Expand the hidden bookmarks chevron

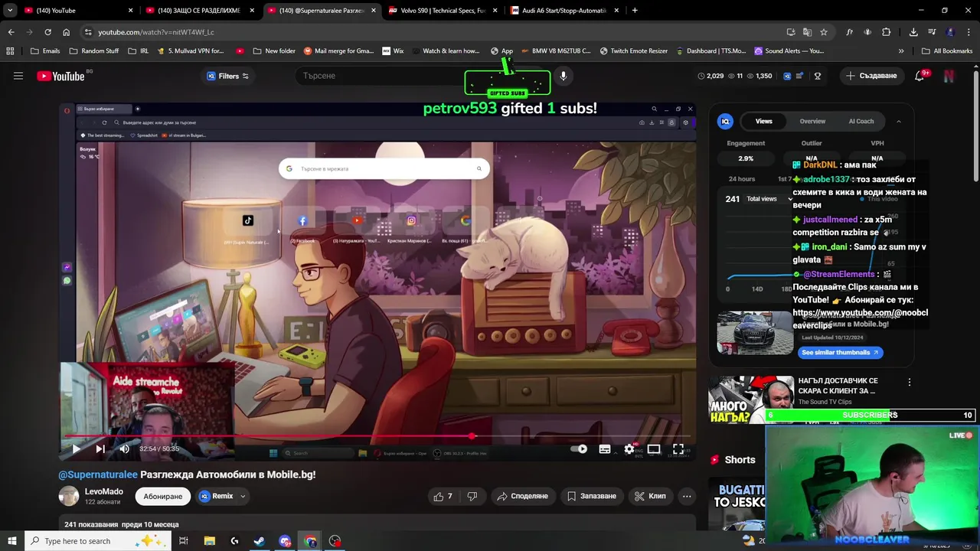[x=901, y=51]
